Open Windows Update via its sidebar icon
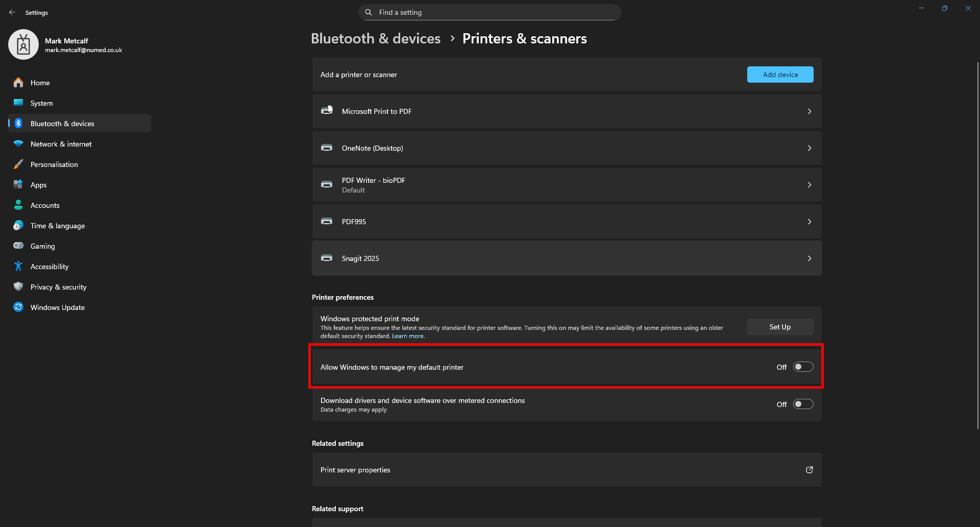The width and height of the screenshot is (980, 527). coord(18,307)
